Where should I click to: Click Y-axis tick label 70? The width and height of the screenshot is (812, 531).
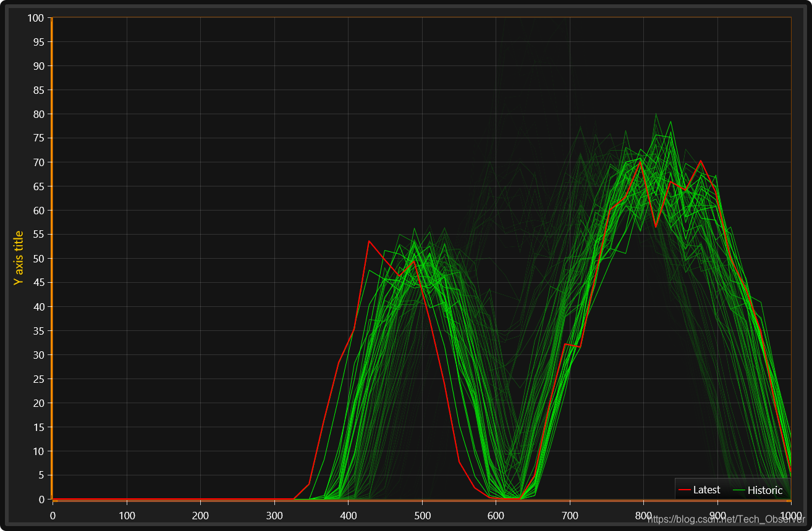(38, 162)
